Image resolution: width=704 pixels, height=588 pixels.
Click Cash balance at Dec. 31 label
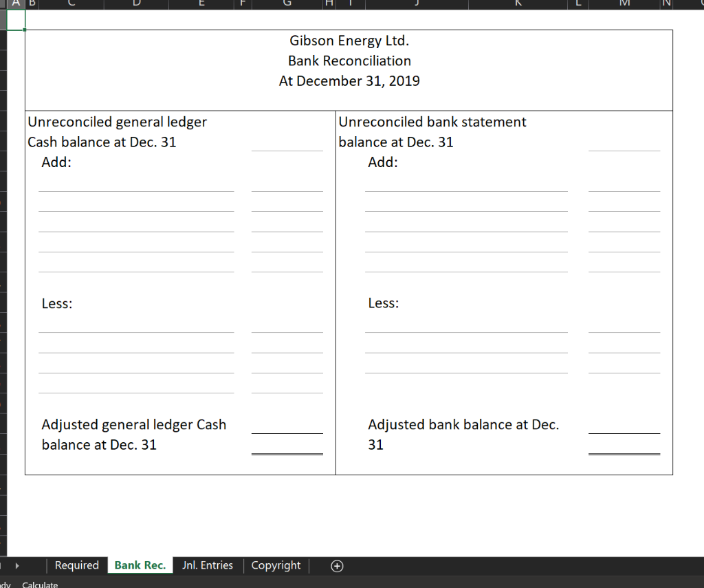[102, 142]
